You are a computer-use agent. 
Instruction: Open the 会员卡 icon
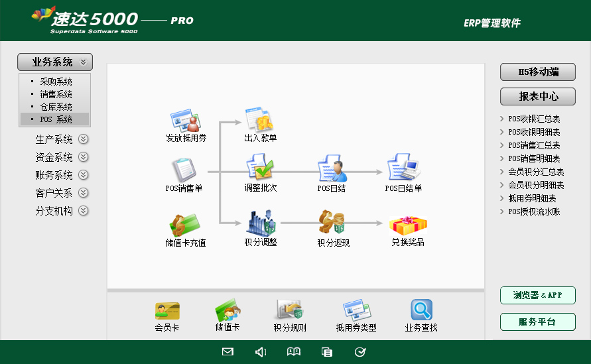[x=167, y=311]
